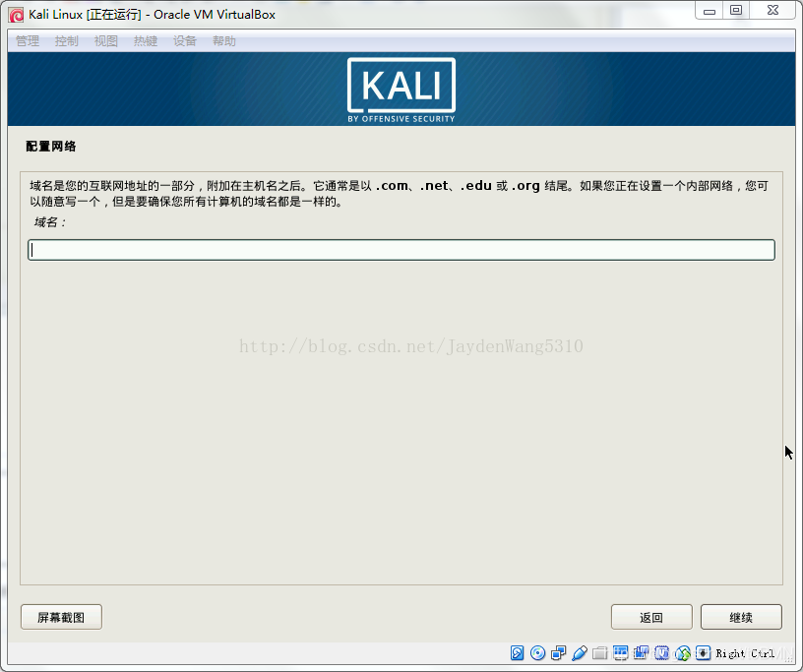The width and height of the screenshot is (803, 672).
Task: Click the hard disk activity icon
Action: tap(518, 653)
